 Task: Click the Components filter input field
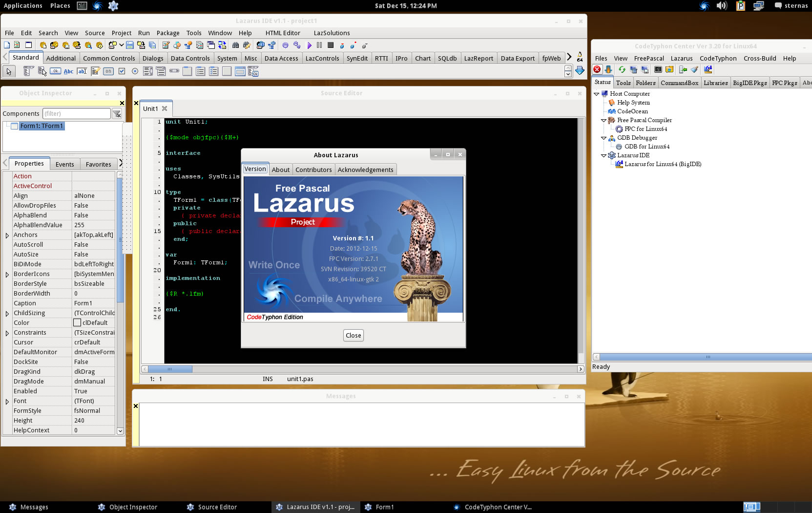point(76,114)
